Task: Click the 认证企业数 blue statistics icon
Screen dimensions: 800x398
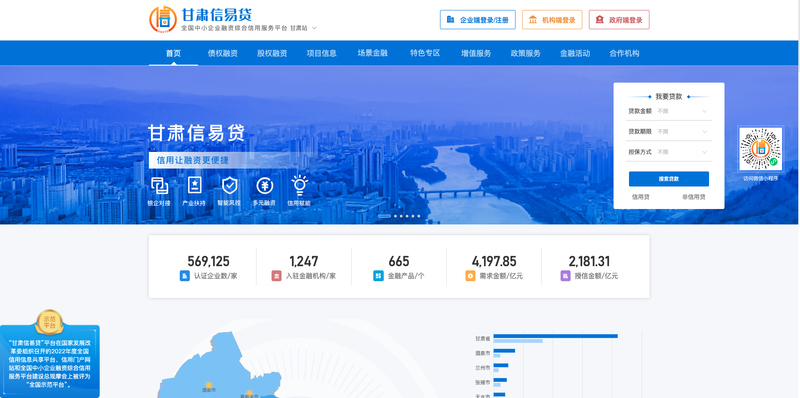Action: [x=184, y=276]
